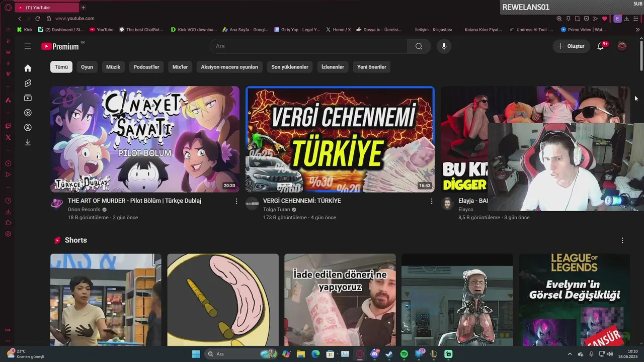This screenshot has width=644, height=362.
Task: Select the İzlenenler filter chip
Action: pyautogui.click(x=333, y=67)
